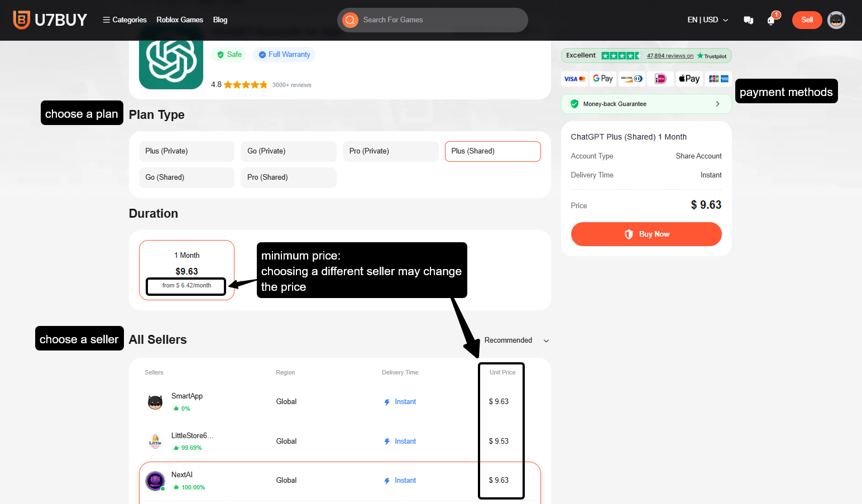Go to Roblox Games
Image resolution: width=862 pixels, height=504 pixels.
[180, 20]
